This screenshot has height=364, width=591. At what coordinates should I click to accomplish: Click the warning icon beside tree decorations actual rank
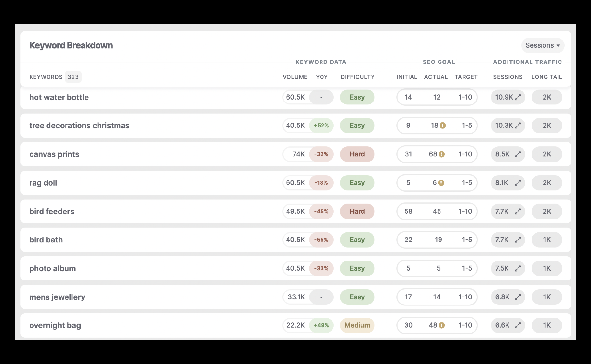[x=443, y=125]
